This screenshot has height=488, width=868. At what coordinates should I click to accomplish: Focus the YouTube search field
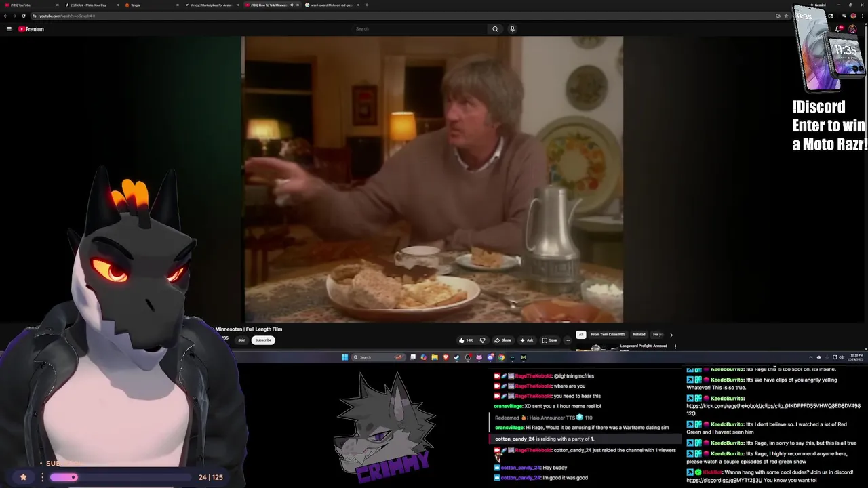tap(420, 29)
